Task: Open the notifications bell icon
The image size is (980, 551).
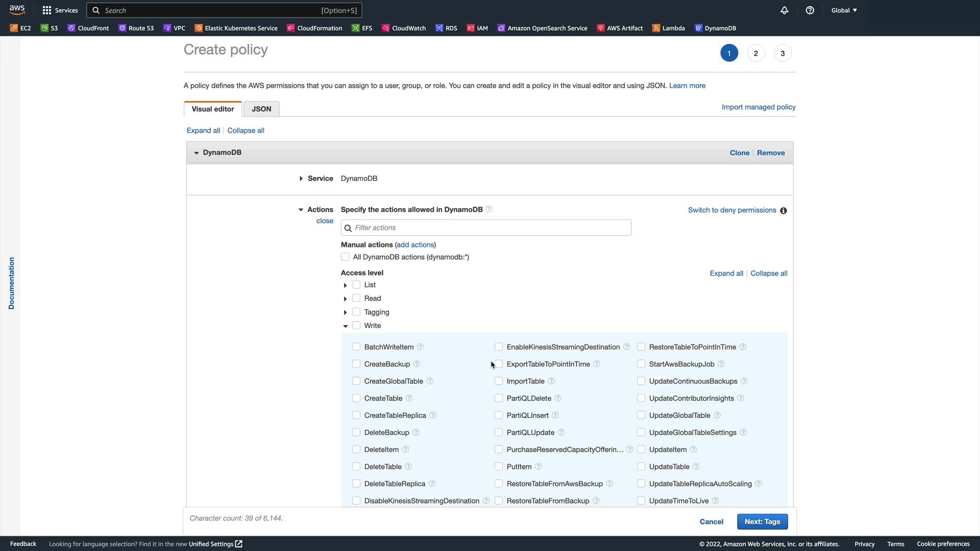Action: coord(785,10)
